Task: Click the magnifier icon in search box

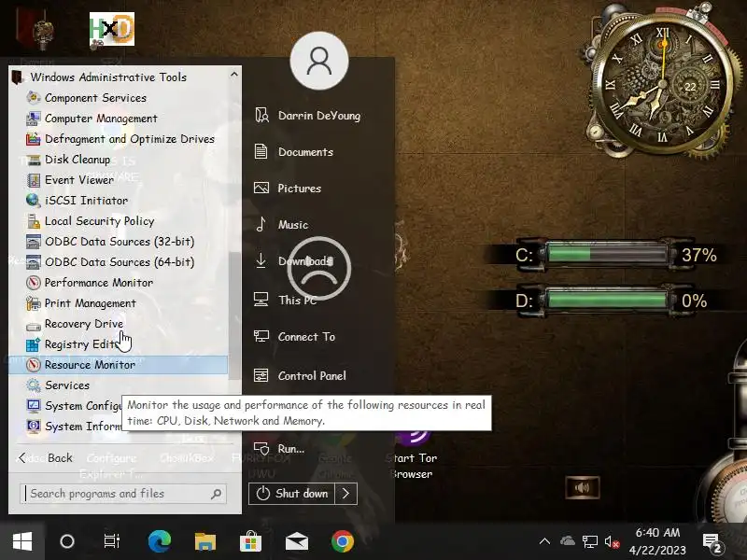Action: (216, 494)
